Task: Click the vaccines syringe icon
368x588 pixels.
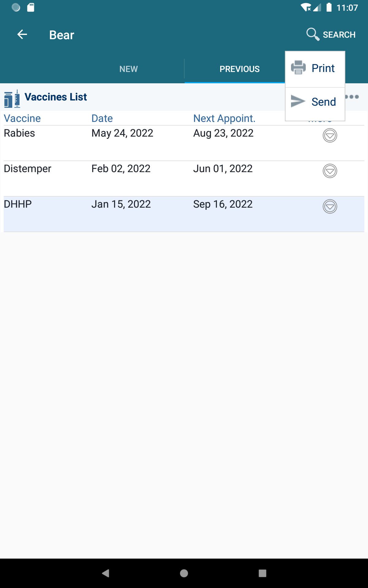Action: click(x=12, y=99)
